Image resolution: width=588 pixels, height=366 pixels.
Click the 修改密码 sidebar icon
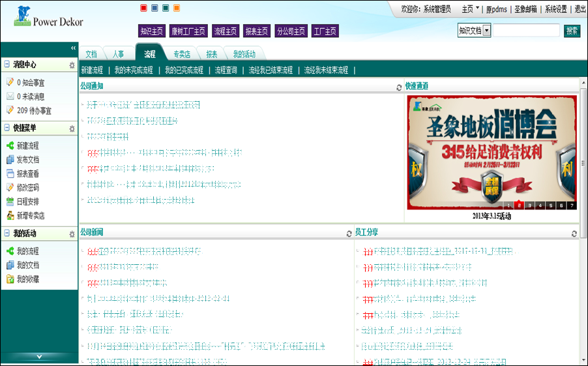tap(10, 187)
